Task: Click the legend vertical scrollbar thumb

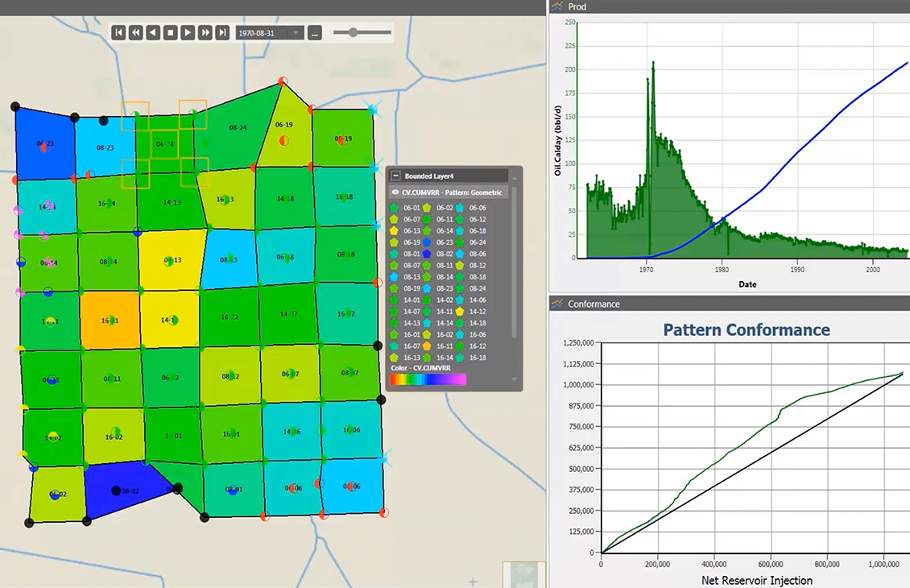Action: pos(514,261)
